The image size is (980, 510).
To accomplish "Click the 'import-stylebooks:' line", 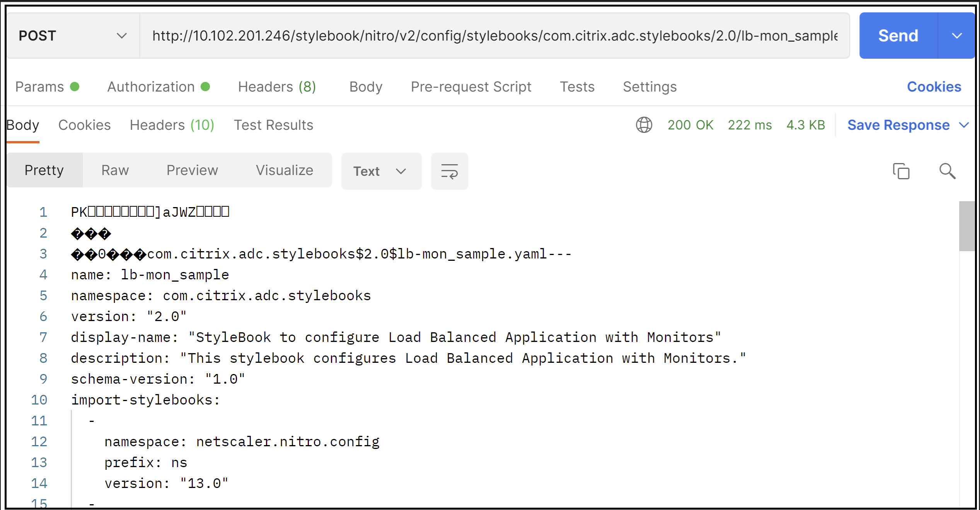I will click(x=145, y=400).
